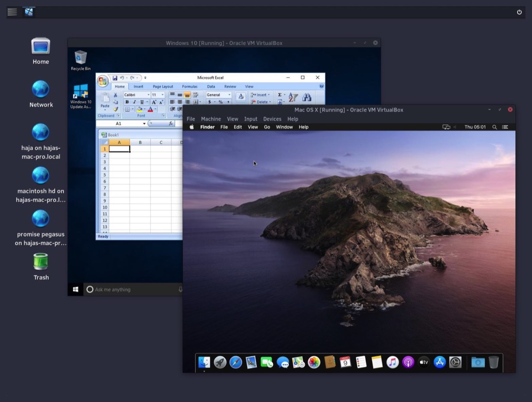Screen dimensions: 532x402
Task: Open Finder in the Mac dock
Action: pyautogui.click(x=204, y=362)
